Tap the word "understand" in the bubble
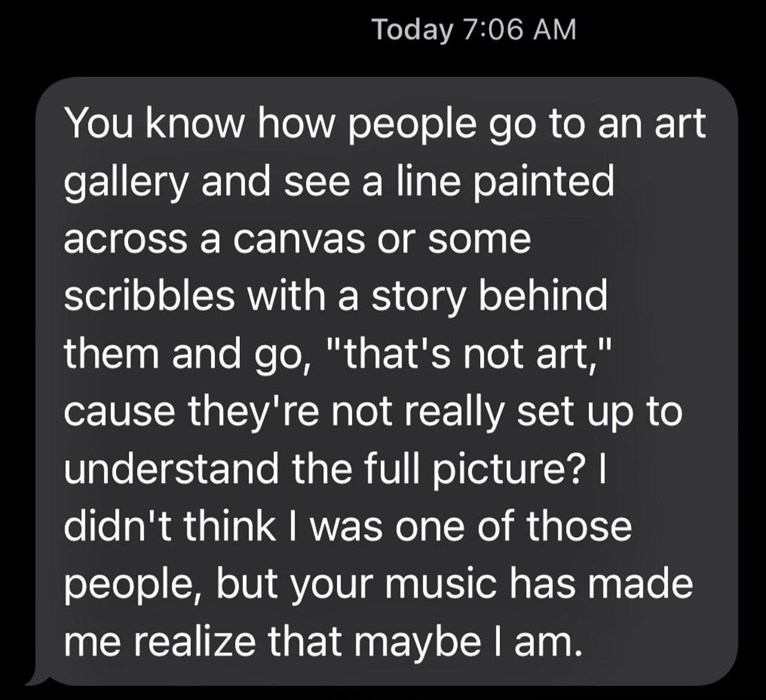 (x=171, y=469)
